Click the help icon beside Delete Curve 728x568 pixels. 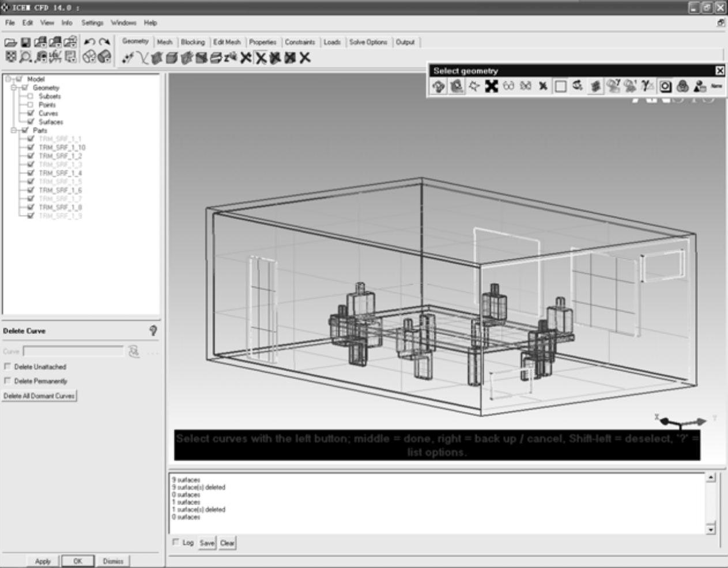point(153,330)
